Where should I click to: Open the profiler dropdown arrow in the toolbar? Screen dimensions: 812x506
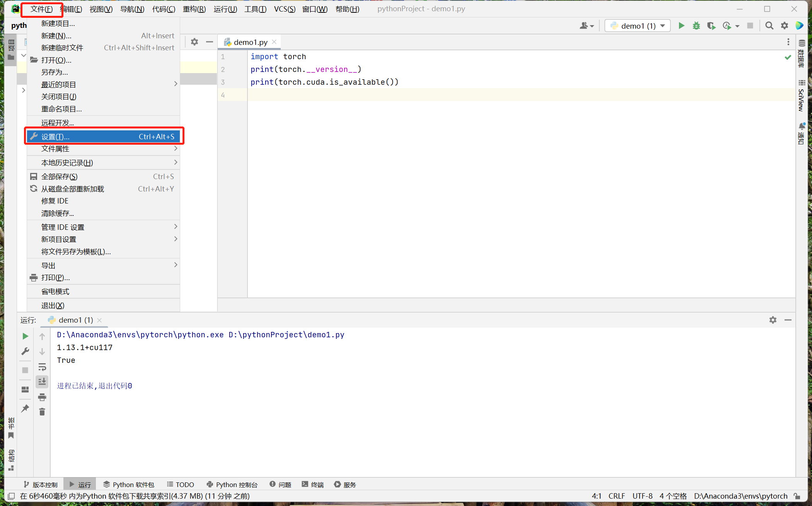click(x=737, y=26)
